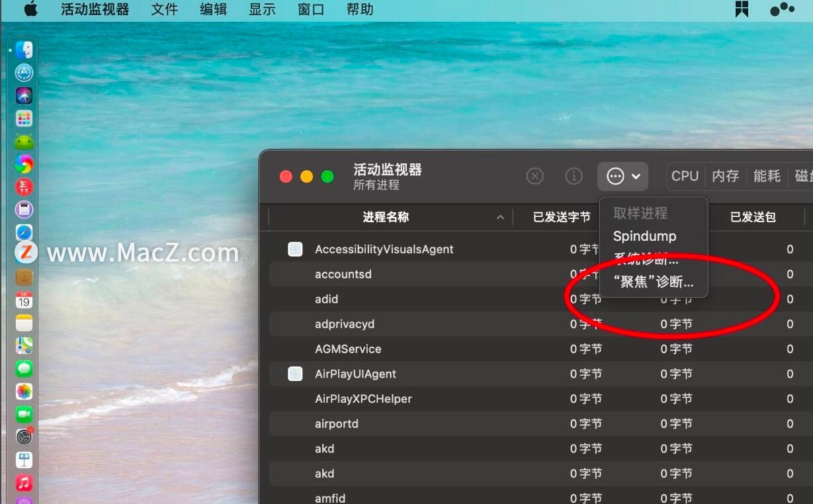Switch to the 能耗 tab
Viewport: 813px width, 504px height.
point(767,176)
